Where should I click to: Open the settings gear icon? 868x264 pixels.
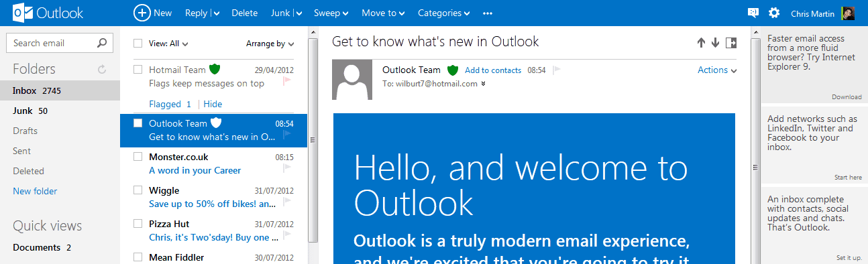tap(774, 13)
